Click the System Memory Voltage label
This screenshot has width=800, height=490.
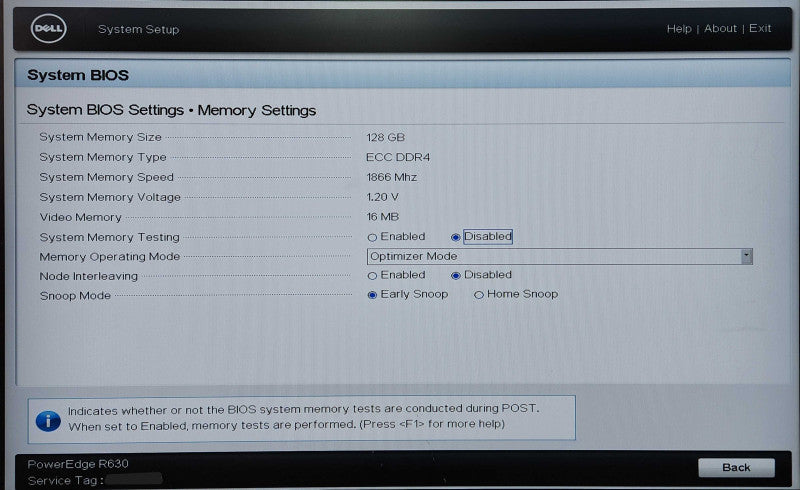click(x=110, y=197)
